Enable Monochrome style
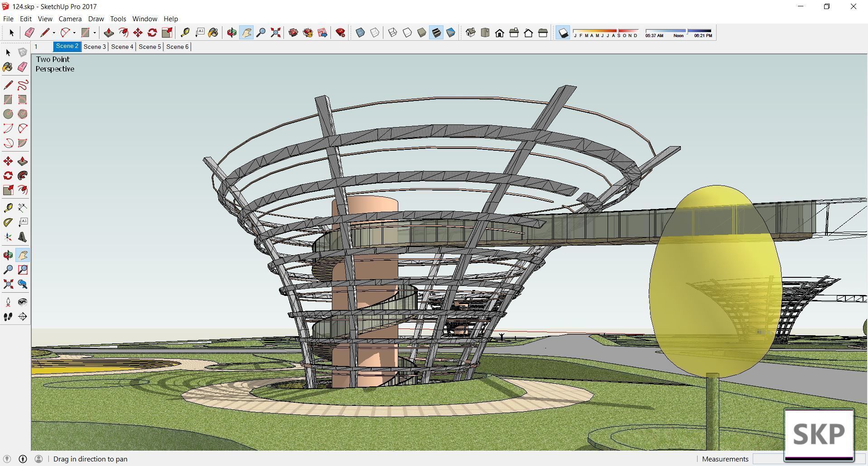The width and height of the screenshot is (868, 466). click(x=451, y=33)
